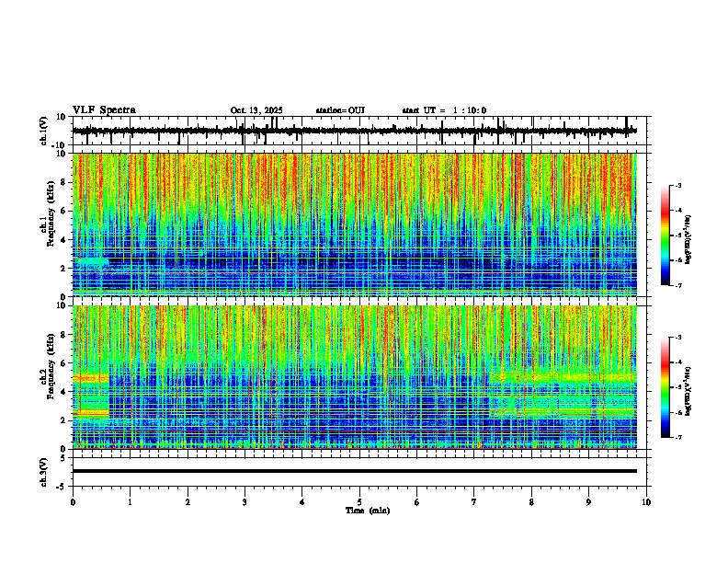
Task: Click time axis tick label "0"
Action: coord(73,502)
